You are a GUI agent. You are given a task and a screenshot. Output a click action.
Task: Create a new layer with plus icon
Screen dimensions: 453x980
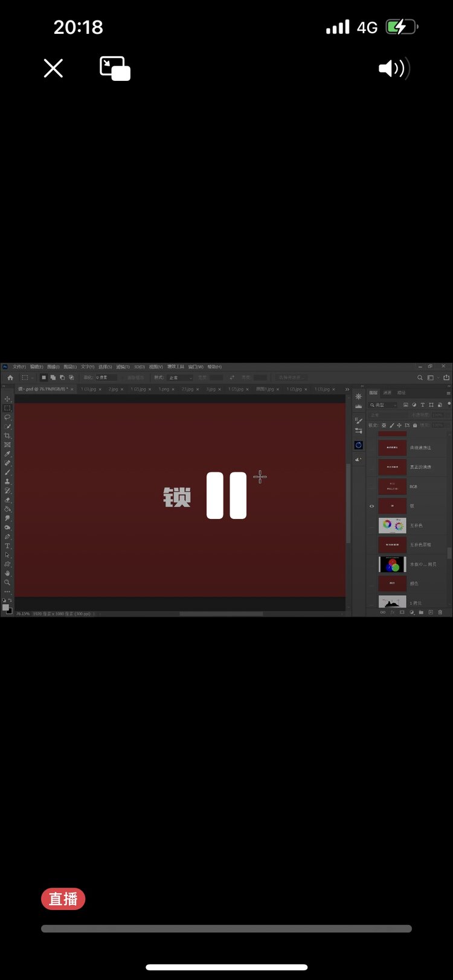pos(431,612)
